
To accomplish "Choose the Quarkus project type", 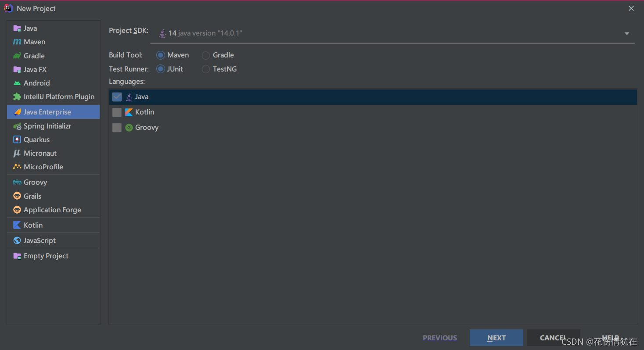I will pyautogui.click(x=54, y=139).
